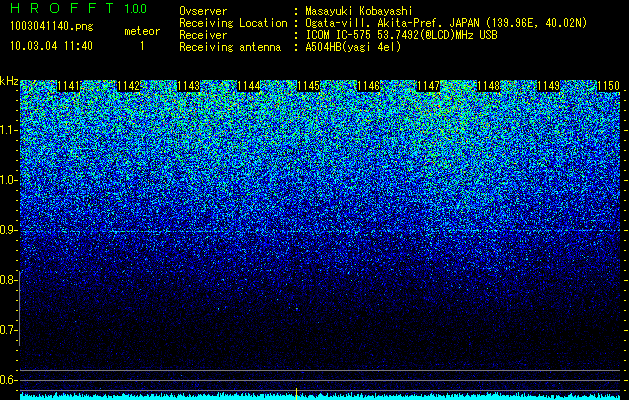Viewport: 629px width, 400px height.
Task: Click the date stamp 10.03.04 11:40
Action: pos(51,45)
